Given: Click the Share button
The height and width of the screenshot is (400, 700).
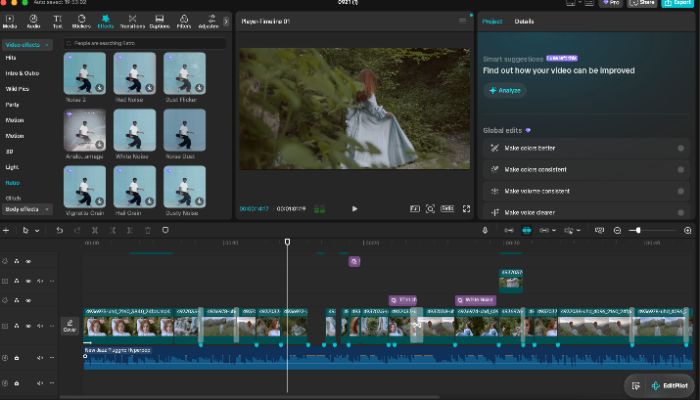Looking at the screenshot, I should 642,3.
